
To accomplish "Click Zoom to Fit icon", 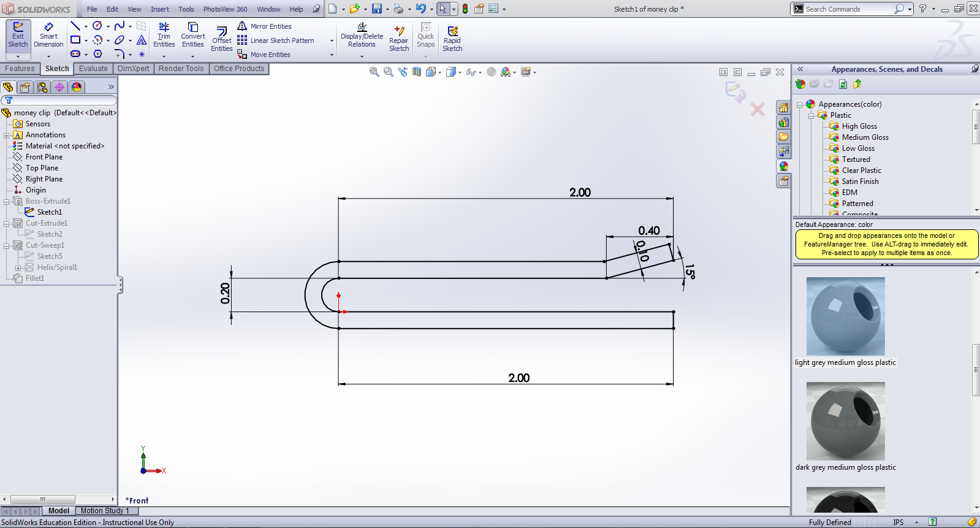I will coord(374,72).
